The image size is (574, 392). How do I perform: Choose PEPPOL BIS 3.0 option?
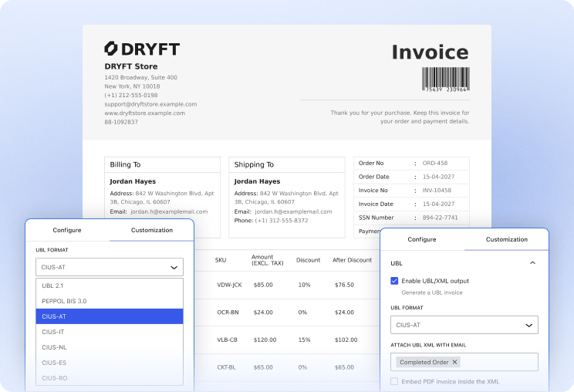click(110, 301)
